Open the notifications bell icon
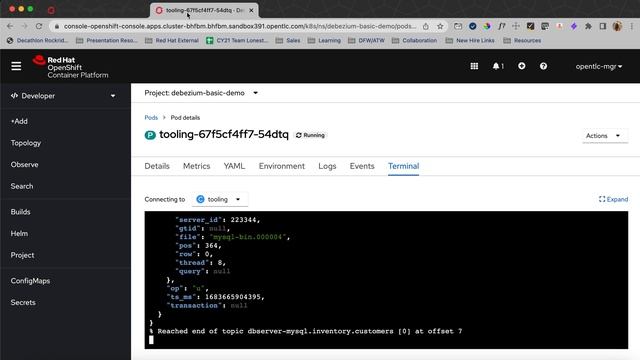Screen dimensions: 640x360 [497, 66]
